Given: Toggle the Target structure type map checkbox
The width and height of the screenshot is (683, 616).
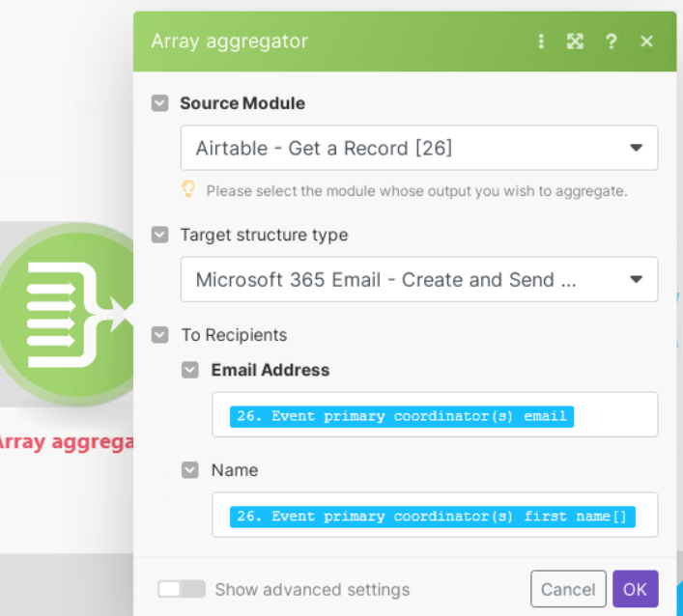Looking at the screenshot, I should point(159,235).
